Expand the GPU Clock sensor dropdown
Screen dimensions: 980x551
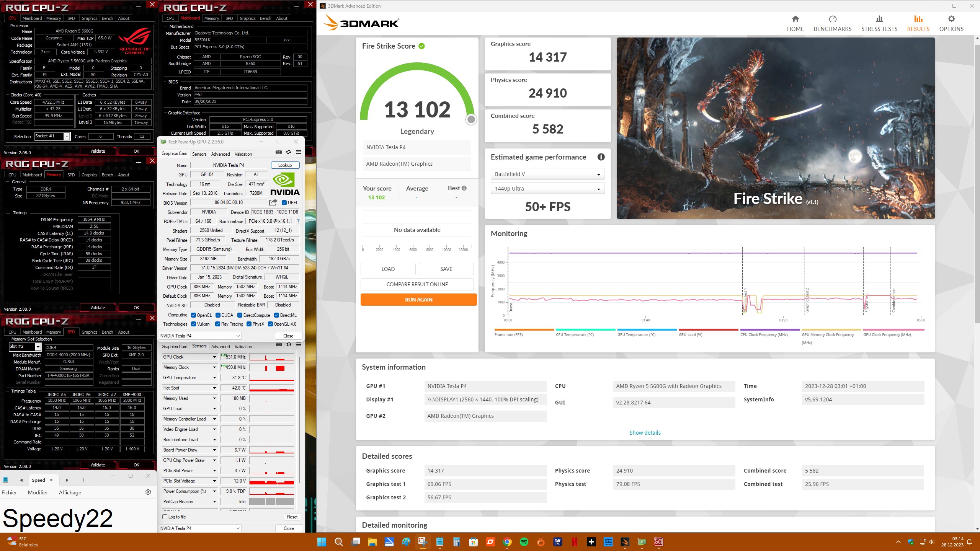point(214,357)
